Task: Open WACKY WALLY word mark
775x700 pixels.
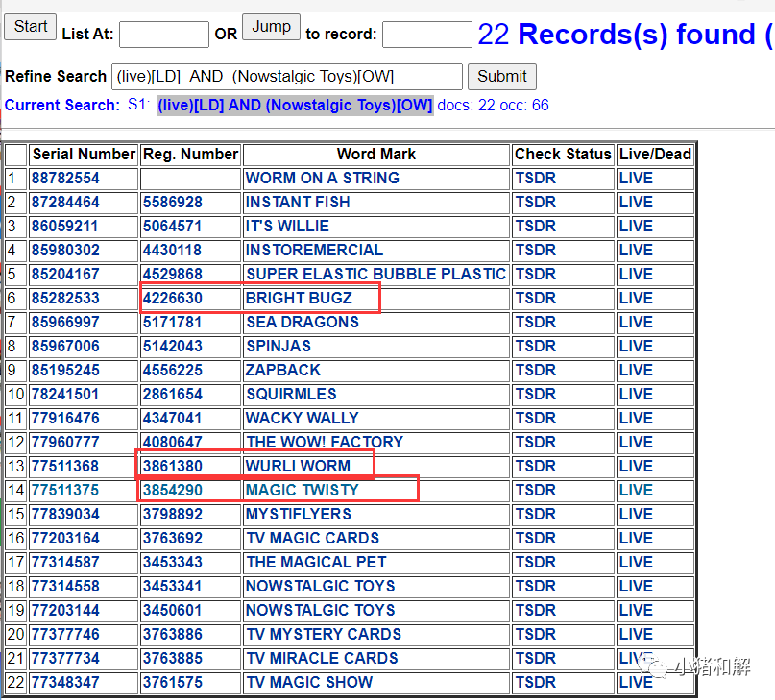Action: 302,419
